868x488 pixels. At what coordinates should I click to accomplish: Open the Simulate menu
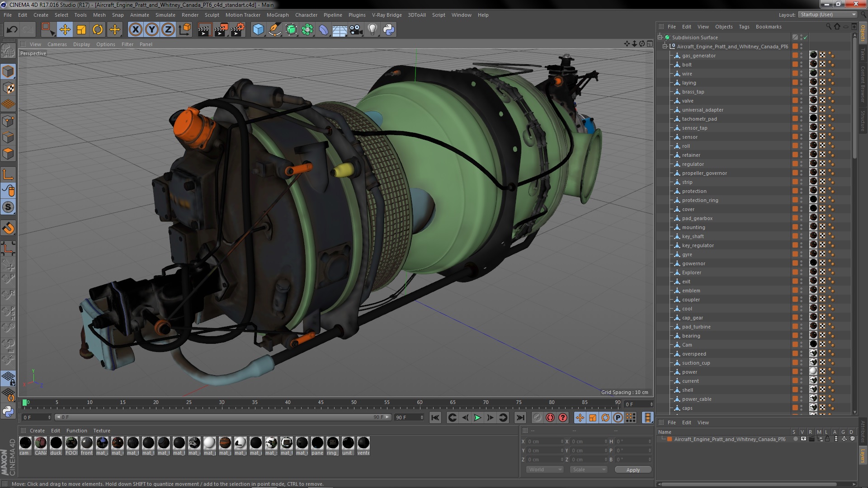click(x=165, y=15)
